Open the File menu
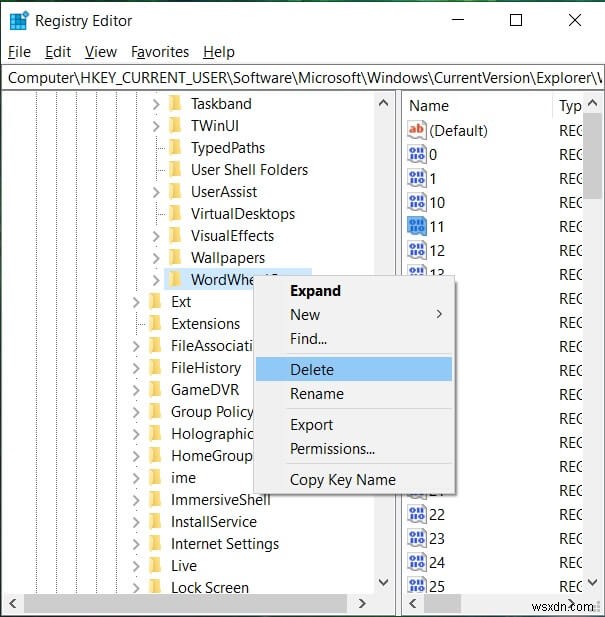605x617 pixels. (x=19, y=52)
